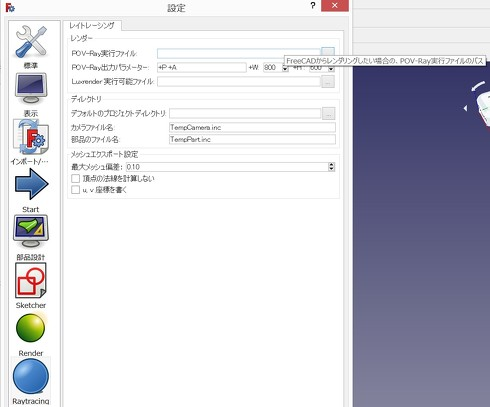Image resolution: width=490 pixels, height=407 pixels.
Task: Enable 頂点の法線を計算しない checkbox
Action: [x=76, y=178]
